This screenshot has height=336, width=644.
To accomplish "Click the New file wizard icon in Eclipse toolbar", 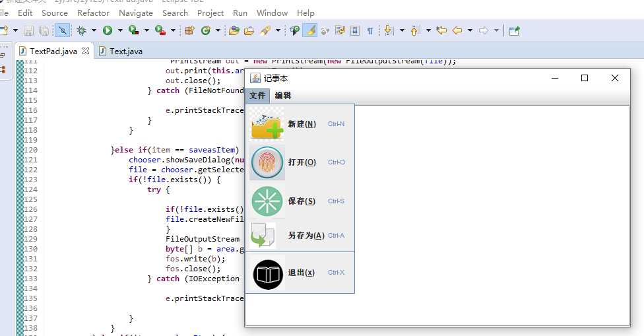I will (4, 30).
